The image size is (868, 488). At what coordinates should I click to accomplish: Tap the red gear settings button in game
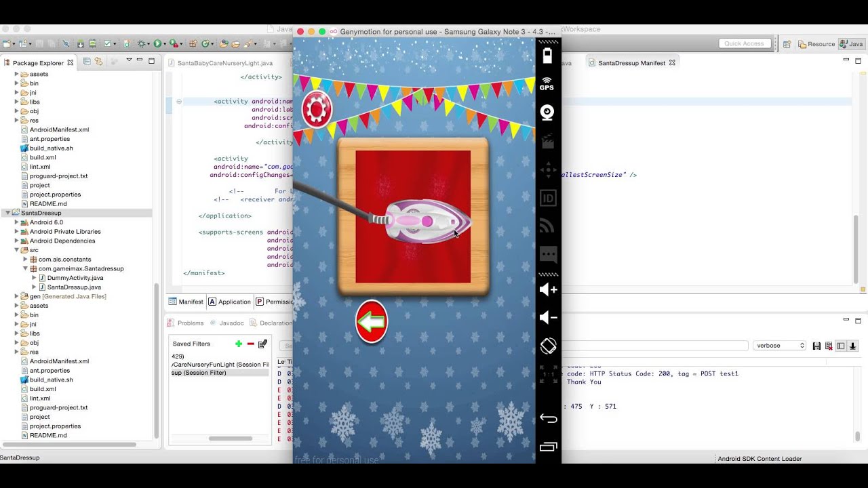317,109
